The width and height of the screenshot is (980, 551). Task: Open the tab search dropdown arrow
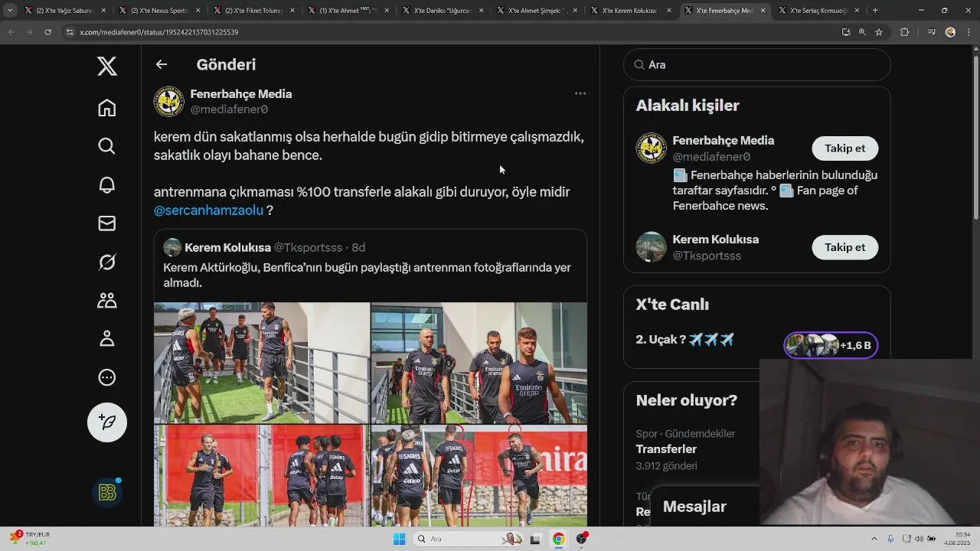point(10,11)
